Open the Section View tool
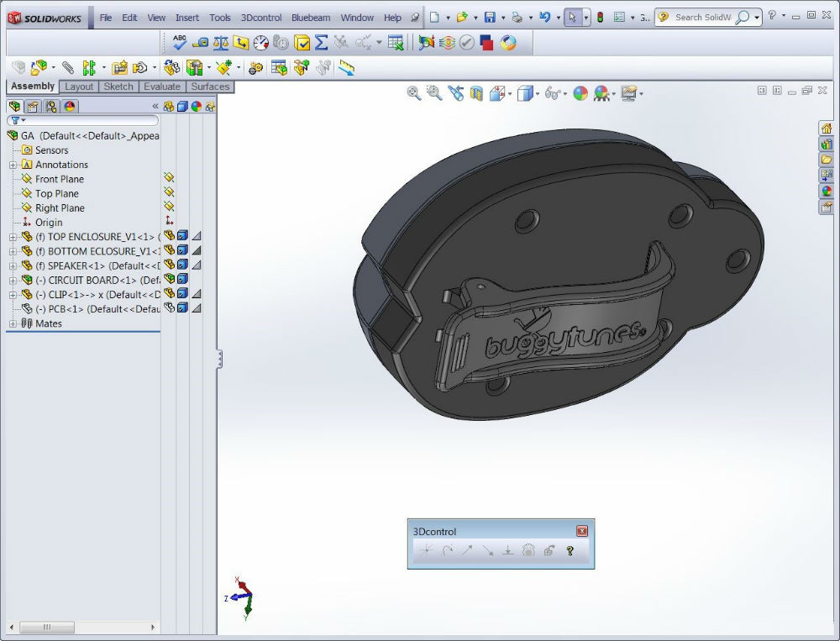 pos(476,93)
